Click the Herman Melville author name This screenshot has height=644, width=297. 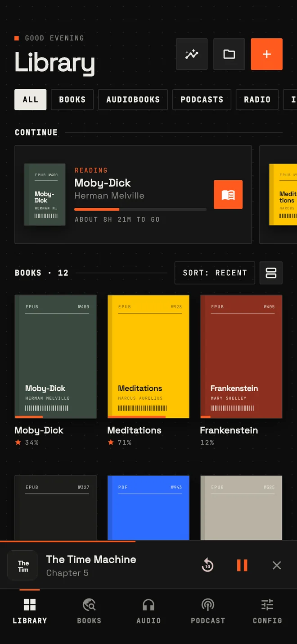tap(109, 196)
